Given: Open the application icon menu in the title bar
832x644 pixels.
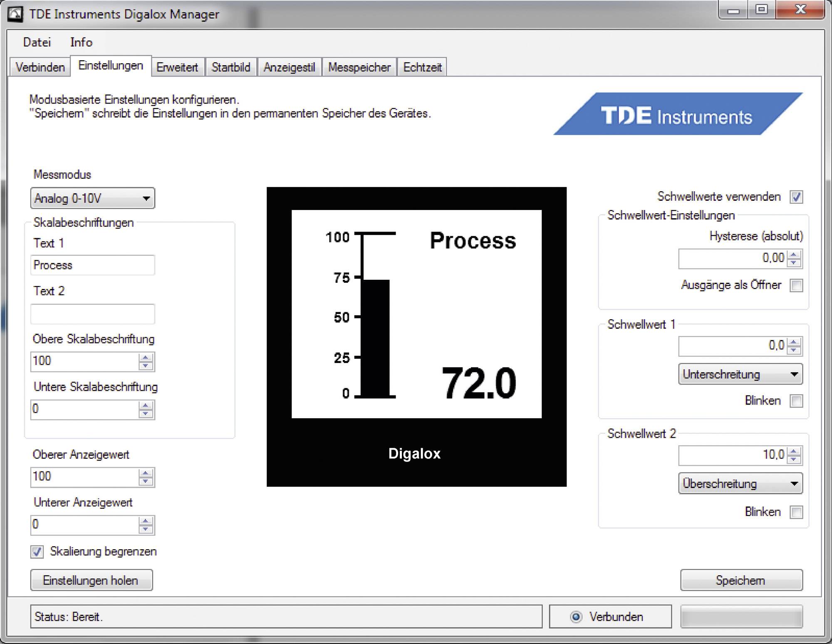Looking at the screenshot, I should click(x=14, y=14).
